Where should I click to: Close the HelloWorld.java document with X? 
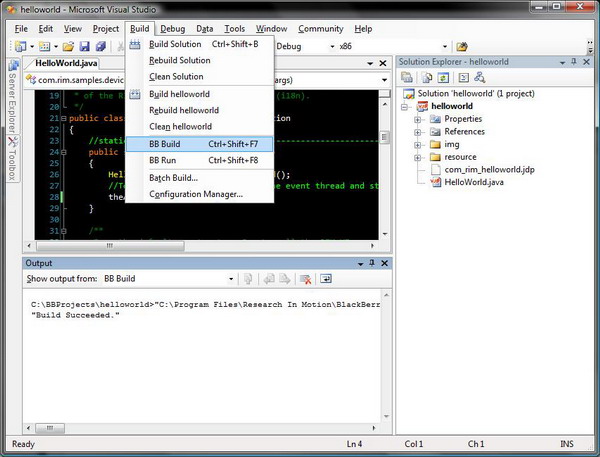383,63
